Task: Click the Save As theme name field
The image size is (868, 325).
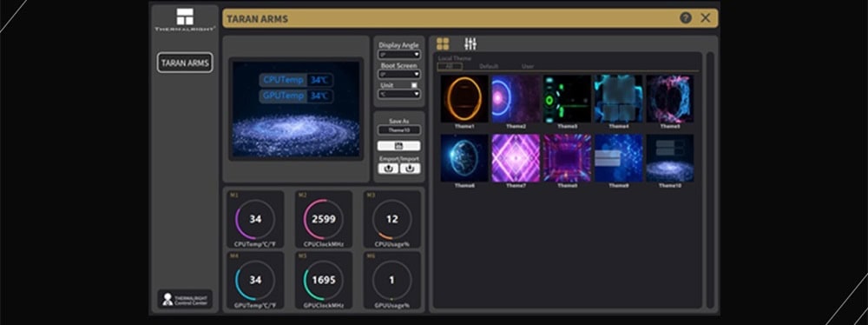Action: click(x=398, y=129)
